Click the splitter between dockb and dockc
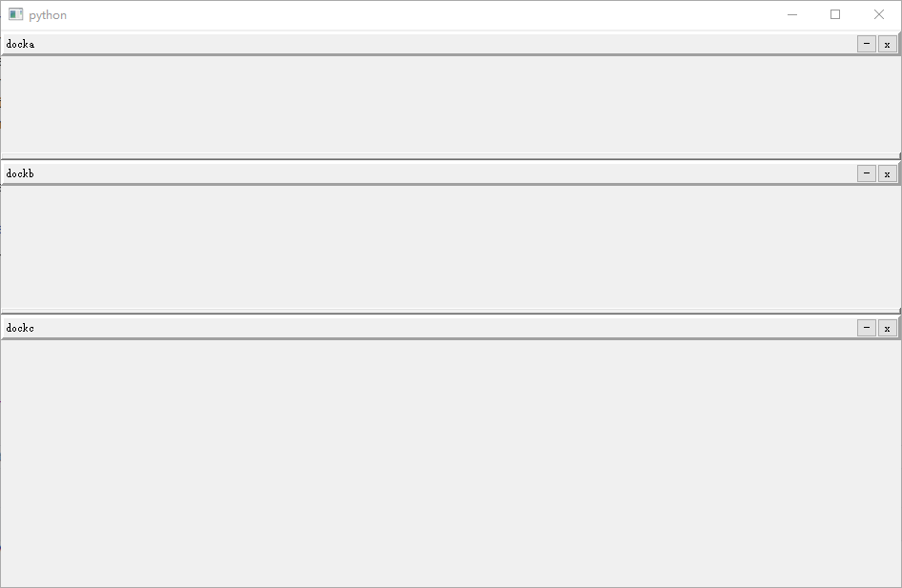 click(450, 314)
